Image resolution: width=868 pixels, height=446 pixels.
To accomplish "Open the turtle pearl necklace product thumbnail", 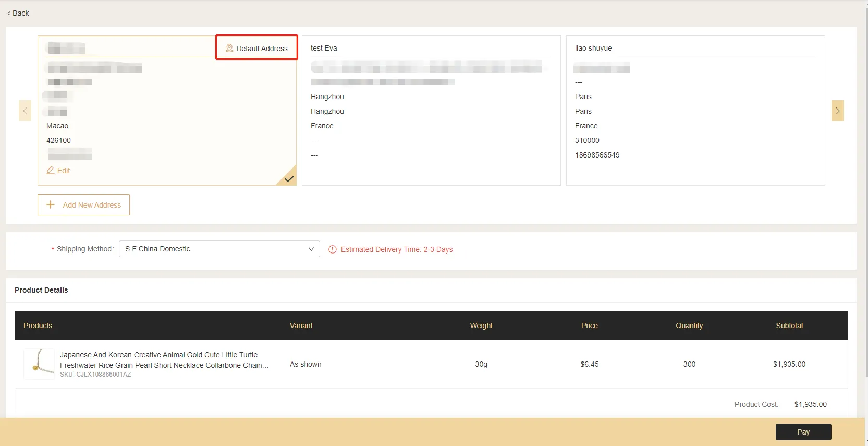I will [39, 364].
